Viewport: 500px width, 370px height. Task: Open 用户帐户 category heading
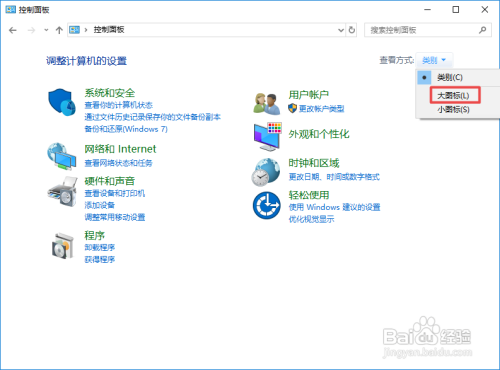click(308, 95)
